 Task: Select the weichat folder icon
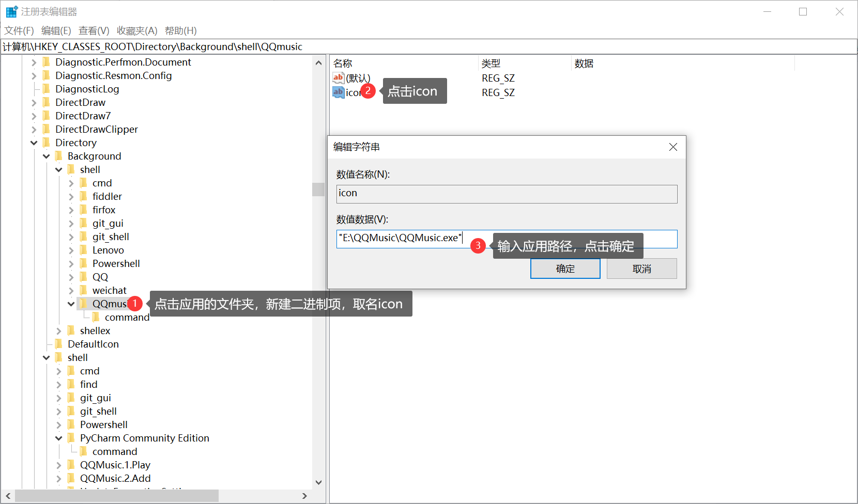pos(83,290)
